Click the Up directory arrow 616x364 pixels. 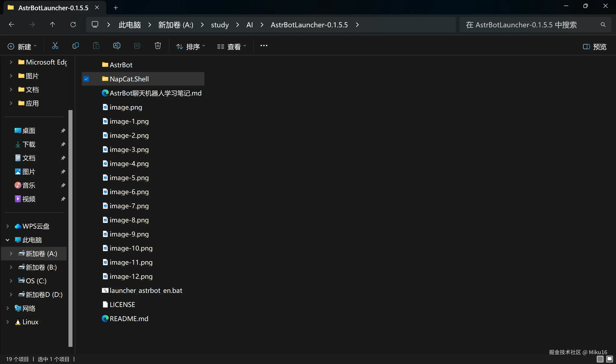pyautogui.click(x=52, y=25)
